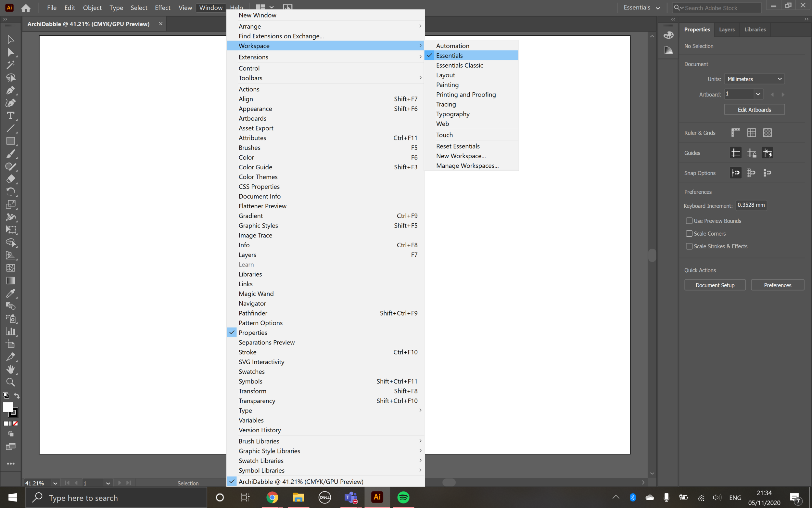Image resolution: width=812 pixels, height=508 pixels.
Task: Select the Hand tool
Action: (10, 369)
